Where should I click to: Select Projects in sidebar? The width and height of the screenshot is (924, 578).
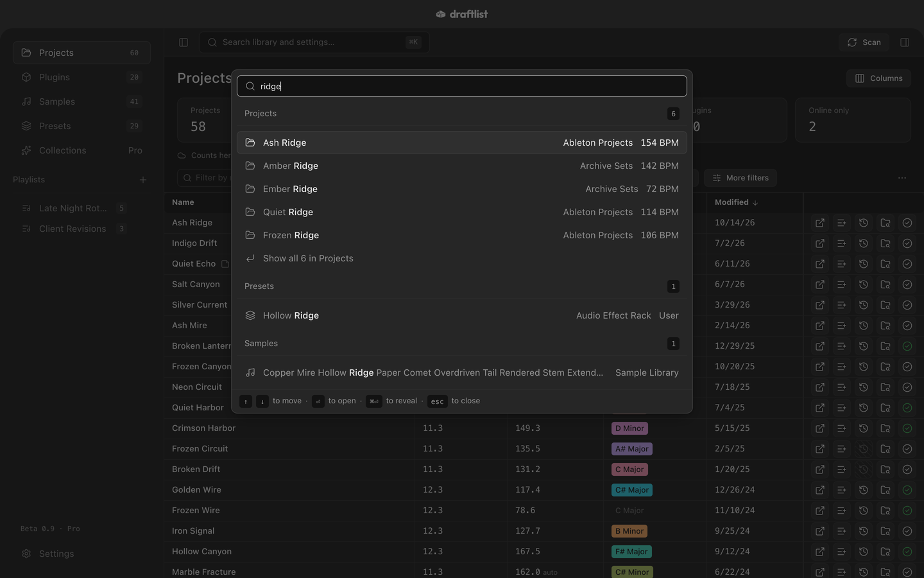[x=81, y=53]
